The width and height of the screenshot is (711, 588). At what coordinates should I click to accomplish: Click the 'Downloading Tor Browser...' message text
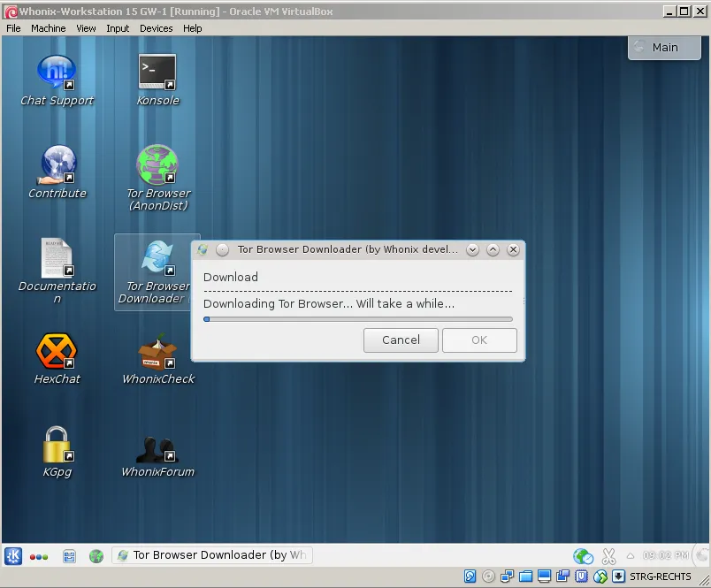point(329,304)
